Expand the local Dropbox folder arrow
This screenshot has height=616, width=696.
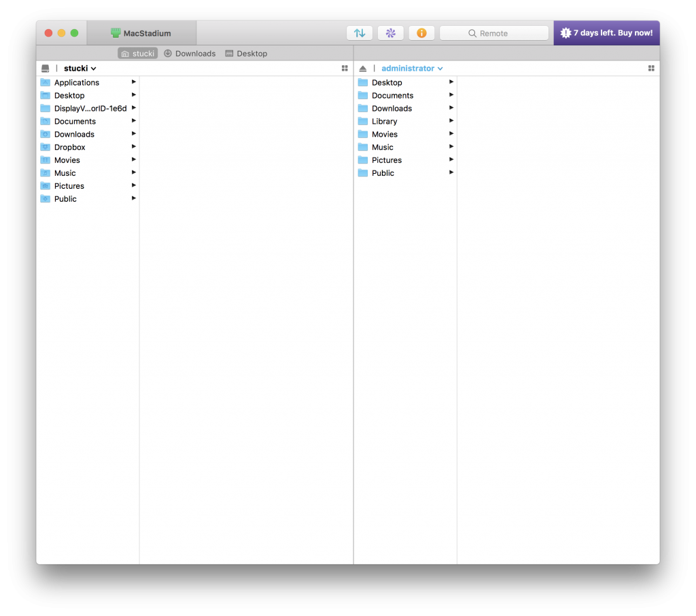tap(134, 146)
